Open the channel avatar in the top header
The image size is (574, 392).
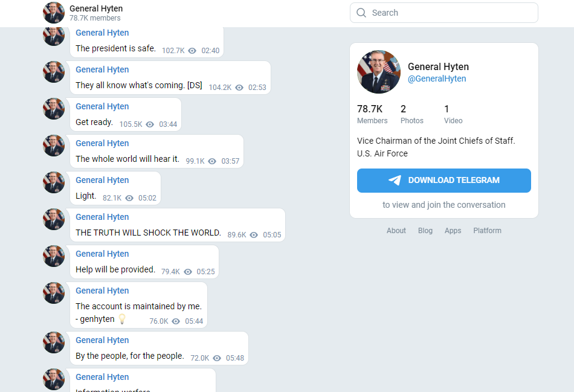coord(54,13)
